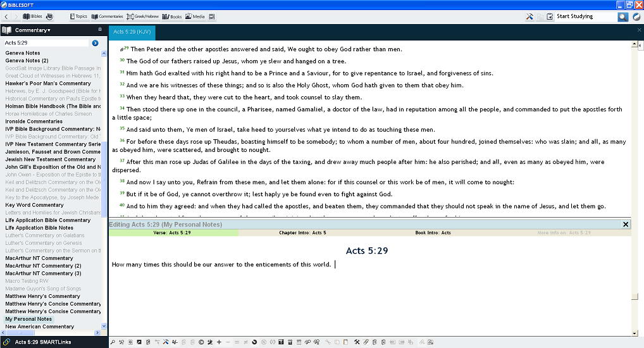Click the history icon next to Bibles
Image resolution: width=644 pixels, height=348 pixels.
pyautogui.click(x=49, y=16)
